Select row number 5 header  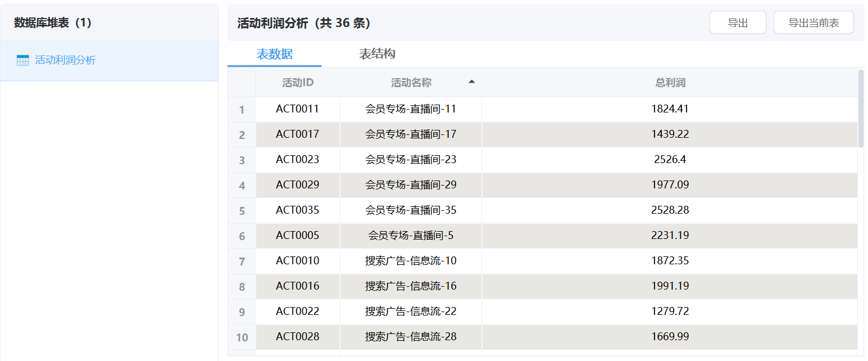pos(242,211)
